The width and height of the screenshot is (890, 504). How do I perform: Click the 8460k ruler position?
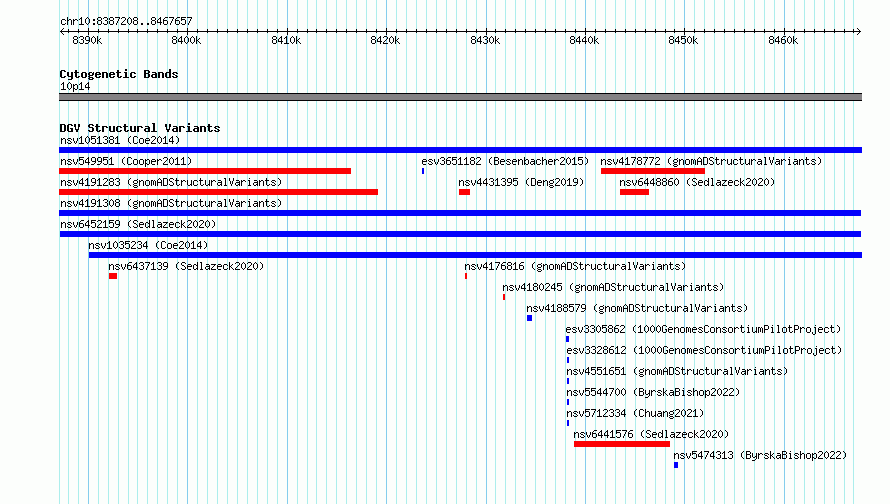(x=783, y=40)
